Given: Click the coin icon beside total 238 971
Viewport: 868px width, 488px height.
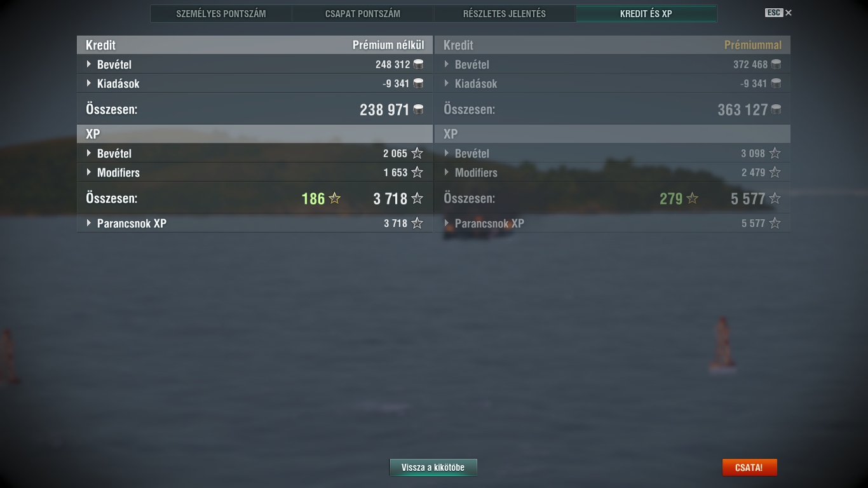Looking at the screenshot, I should click(x=418, y=109).
